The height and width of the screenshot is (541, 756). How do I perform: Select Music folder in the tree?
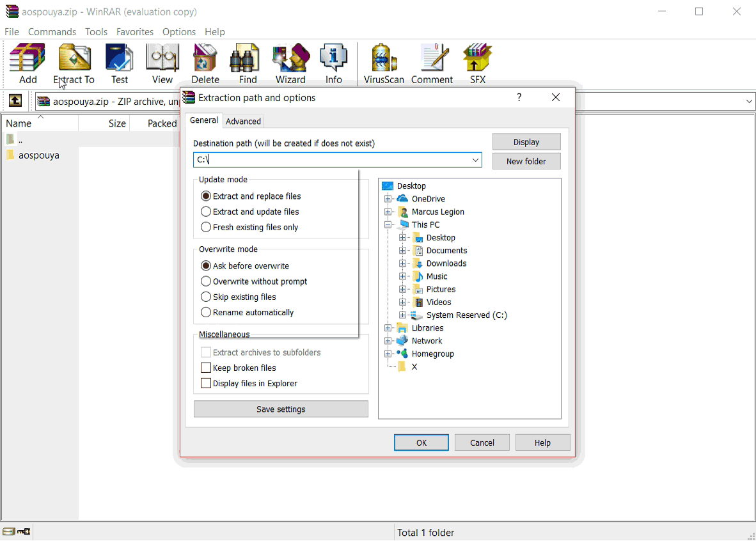(436, 276)
